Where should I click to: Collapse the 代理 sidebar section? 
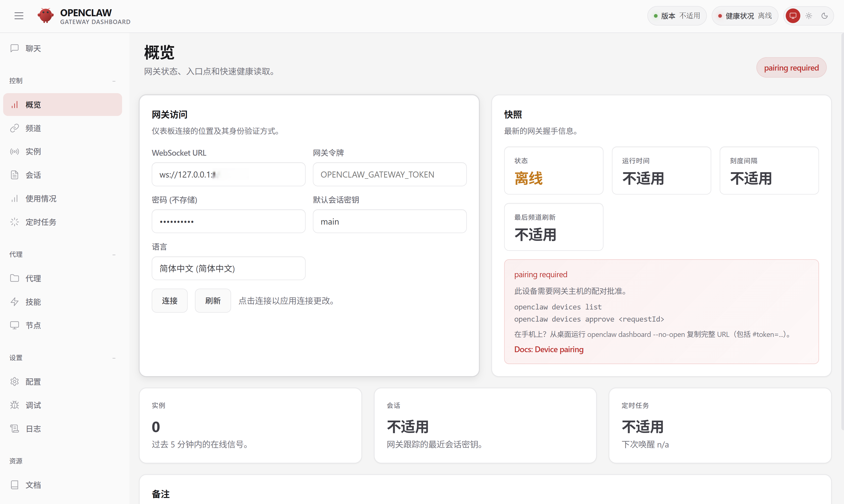tap(114, 255)
